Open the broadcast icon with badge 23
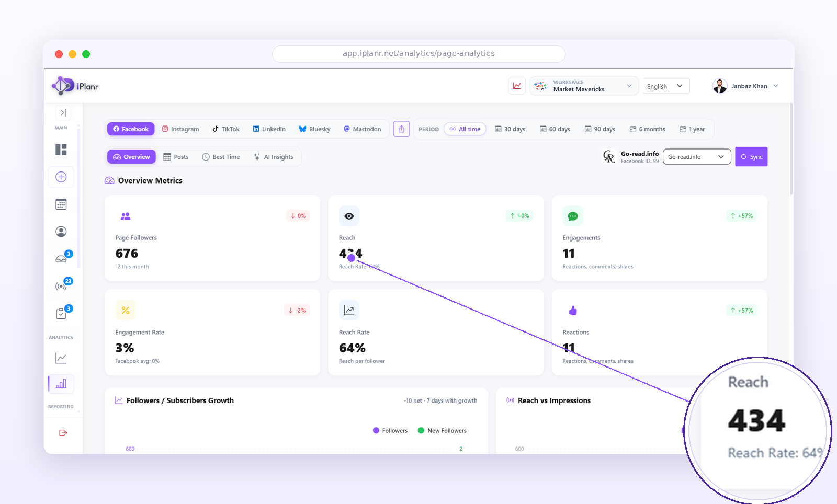Viewport: 837px width, 504px height. pyautogui.click(x=61, y=286)
